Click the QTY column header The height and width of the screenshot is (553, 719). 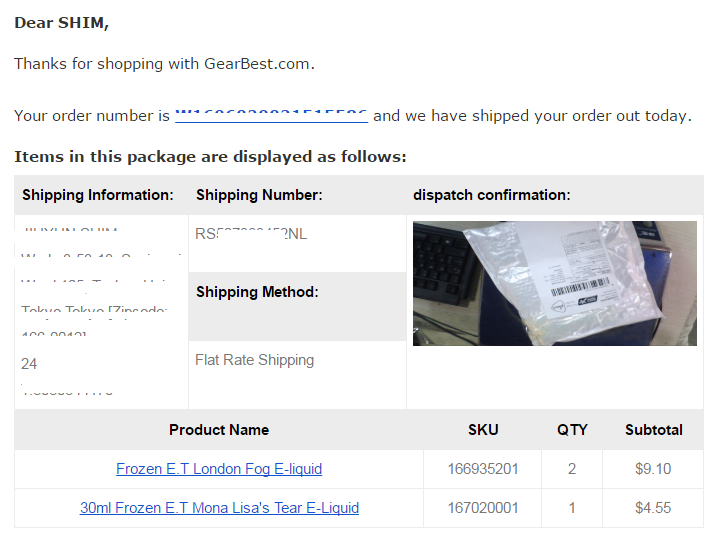(x=572, y=430)
